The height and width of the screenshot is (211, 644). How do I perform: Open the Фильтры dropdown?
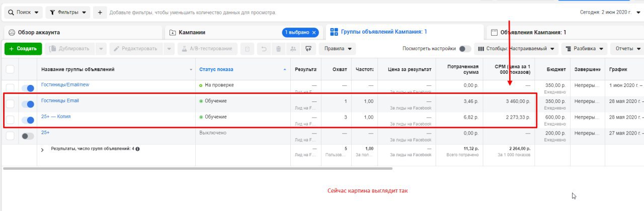(x=68, y=12)
